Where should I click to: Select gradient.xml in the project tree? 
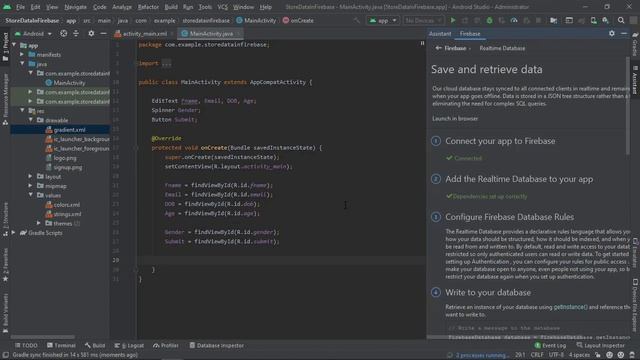coord(69,130)
